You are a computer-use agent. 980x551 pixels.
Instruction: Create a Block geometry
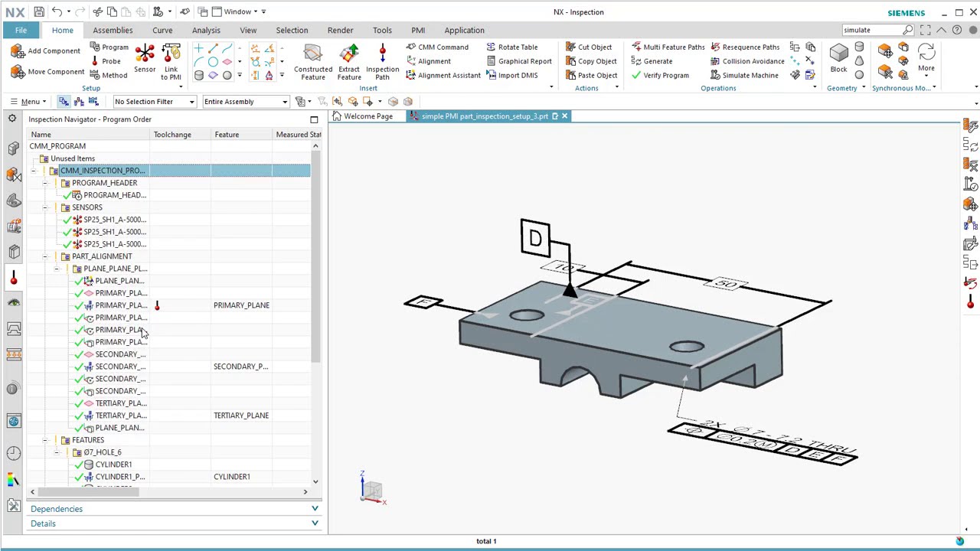[x=838, y=59]
